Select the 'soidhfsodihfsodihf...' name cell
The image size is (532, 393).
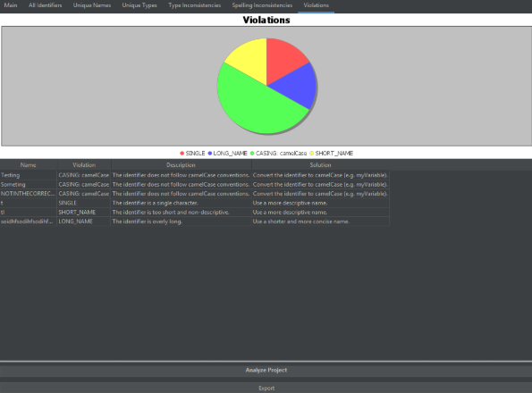[29, 222]
